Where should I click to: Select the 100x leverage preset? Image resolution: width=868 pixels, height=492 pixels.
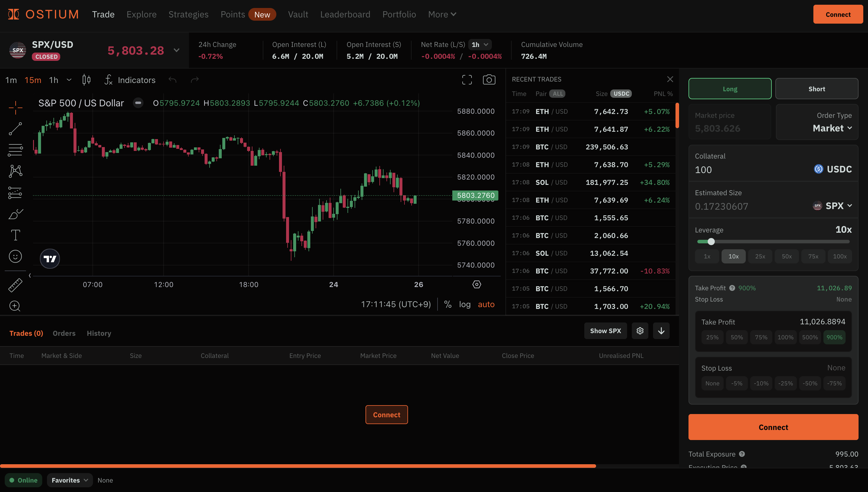point(840,256)
